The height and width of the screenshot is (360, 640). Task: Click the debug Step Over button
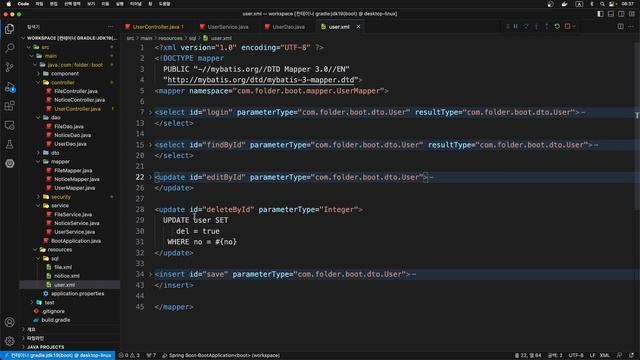526,27
